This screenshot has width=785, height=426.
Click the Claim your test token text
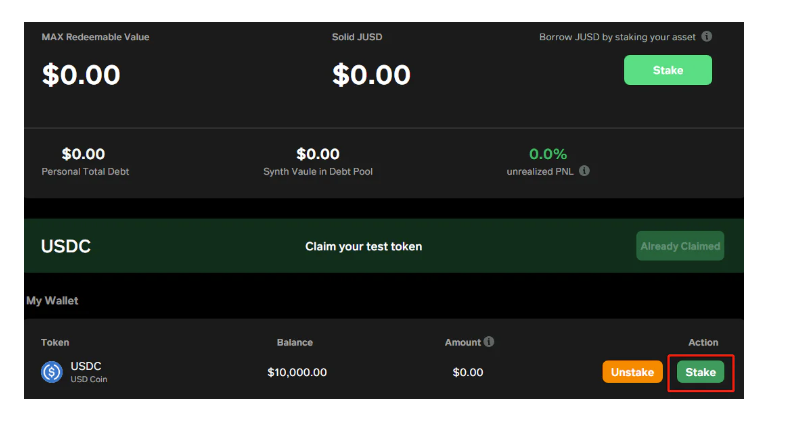coord(363,246)
